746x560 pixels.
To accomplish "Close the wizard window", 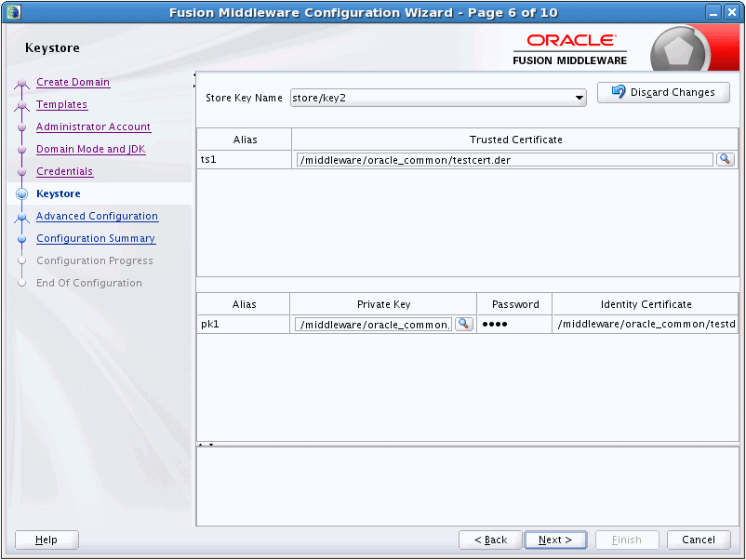I will pos(731,13).
